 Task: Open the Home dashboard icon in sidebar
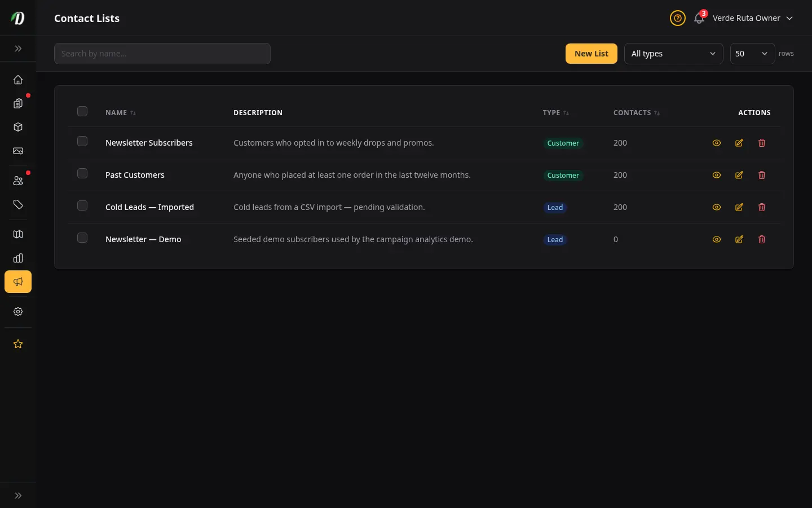coord(18,80)
